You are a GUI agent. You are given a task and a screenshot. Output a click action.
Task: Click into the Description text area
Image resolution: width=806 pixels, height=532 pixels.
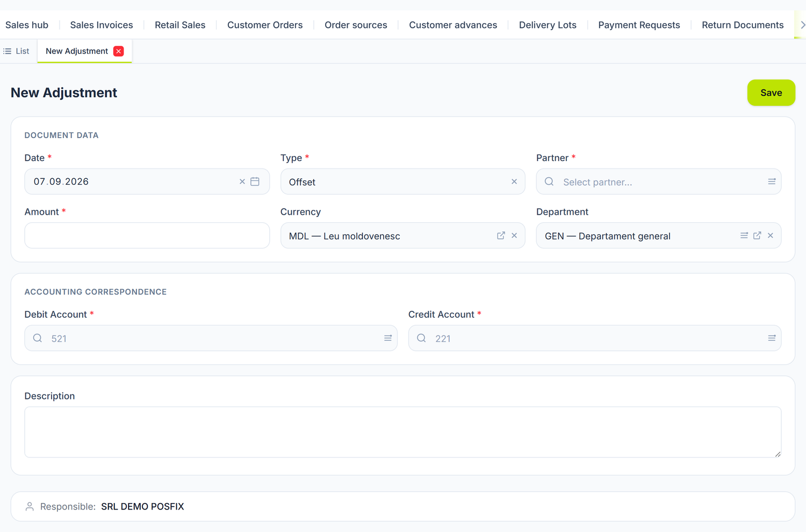402,432
